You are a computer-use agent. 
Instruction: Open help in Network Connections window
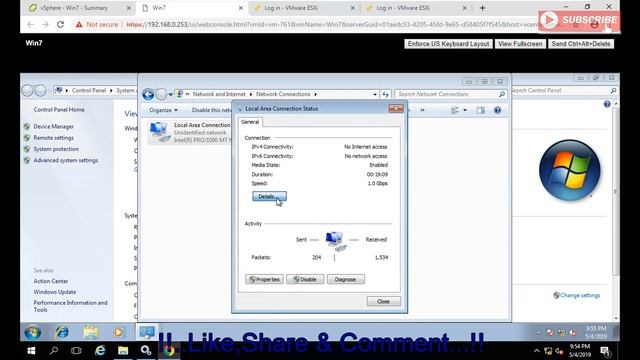click(497, 110)
